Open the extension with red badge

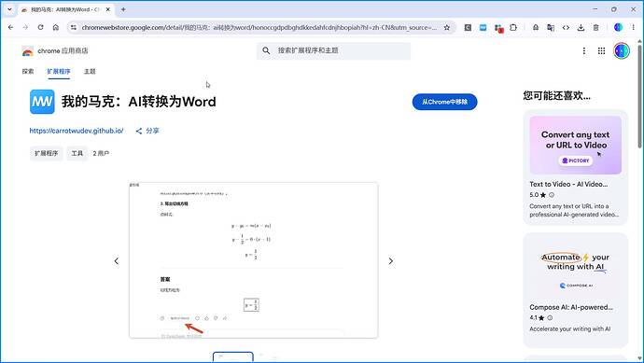[498, 28]
